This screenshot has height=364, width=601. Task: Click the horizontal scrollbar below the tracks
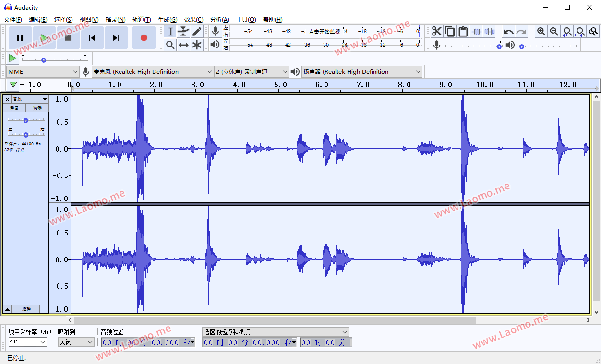click(x=275, y=320)
